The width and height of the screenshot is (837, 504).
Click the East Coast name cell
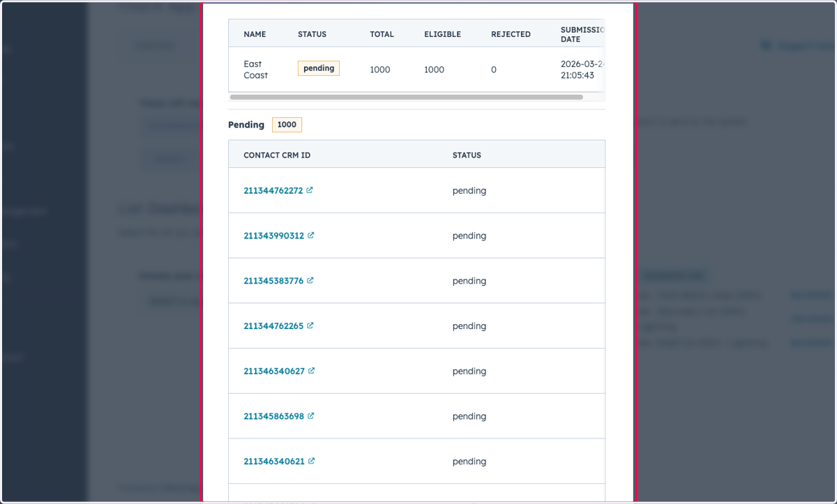(255, 70)
